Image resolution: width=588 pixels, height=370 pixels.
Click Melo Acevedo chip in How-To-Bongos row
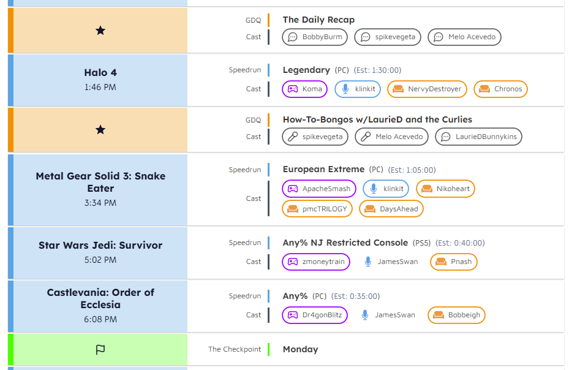tap(391, 137)
